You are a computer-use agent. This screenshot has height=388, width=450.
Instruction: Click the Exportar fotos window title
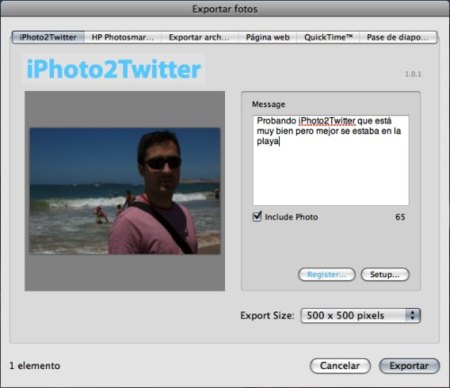tap(225, 9)
